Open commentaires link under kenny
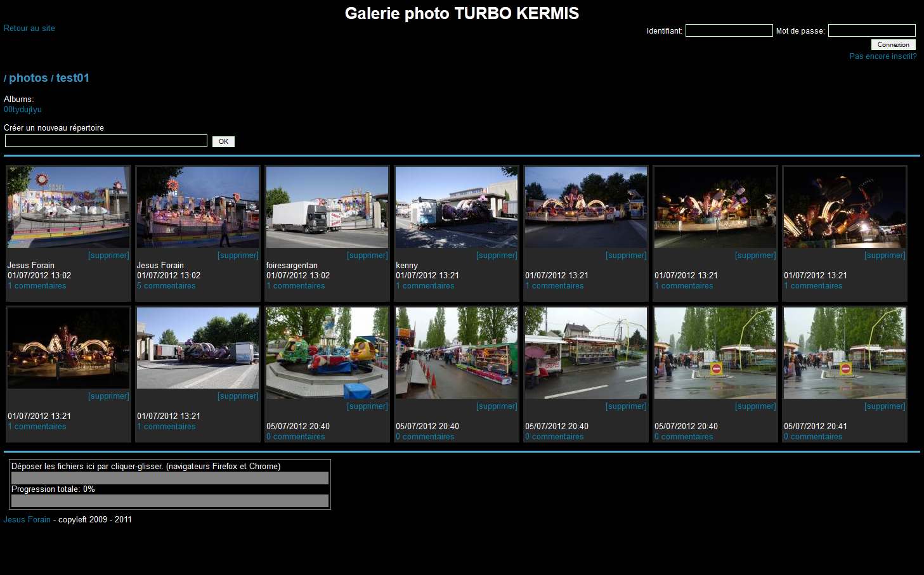The width and height of the screenshot is (924, 575). point(425,286)
